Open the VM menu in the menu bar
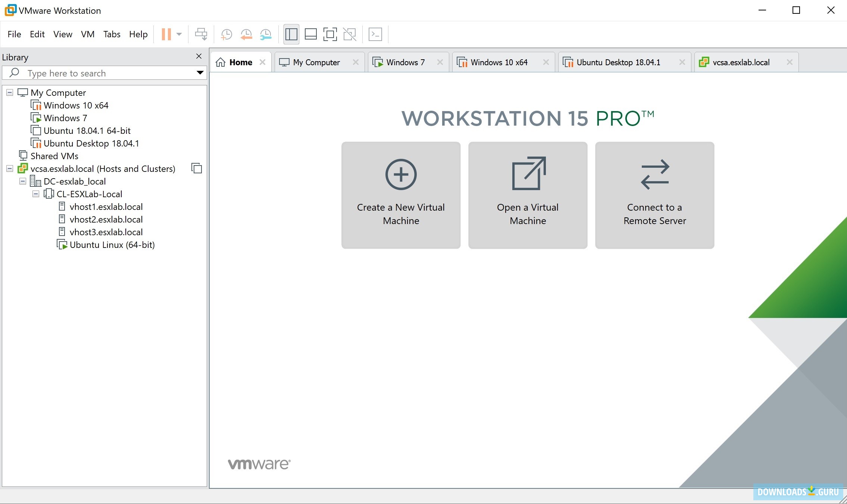847x504 pixels. [x=86, y=34]
